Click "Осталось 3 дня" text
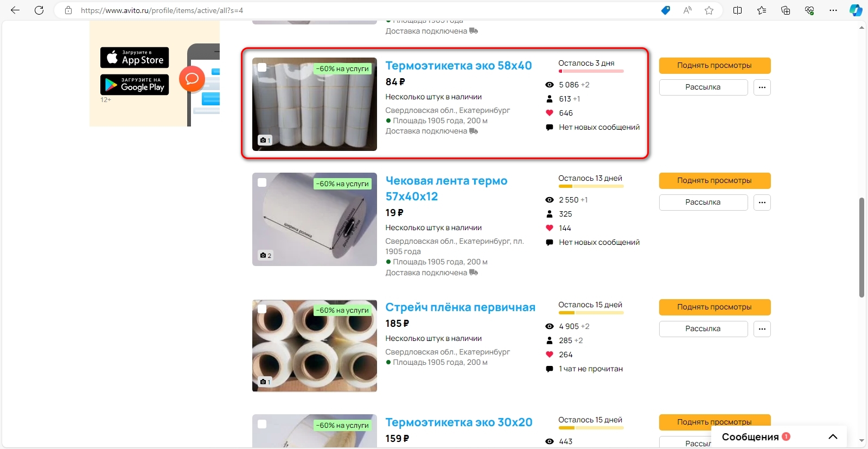 pyautogui.click(x=586, y=63)
